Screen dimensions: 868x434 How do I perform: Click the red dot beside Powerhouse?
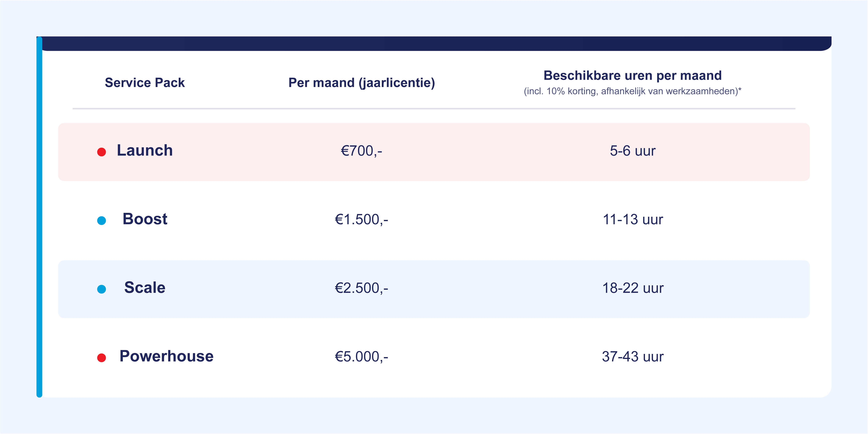point(101,358)
